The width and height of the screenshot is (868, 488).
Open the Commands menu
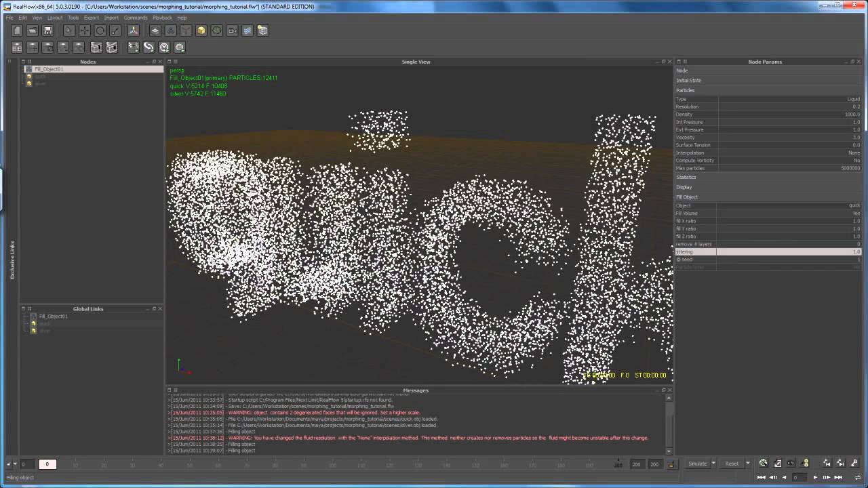pyautogui.click(x=136, y=18)
